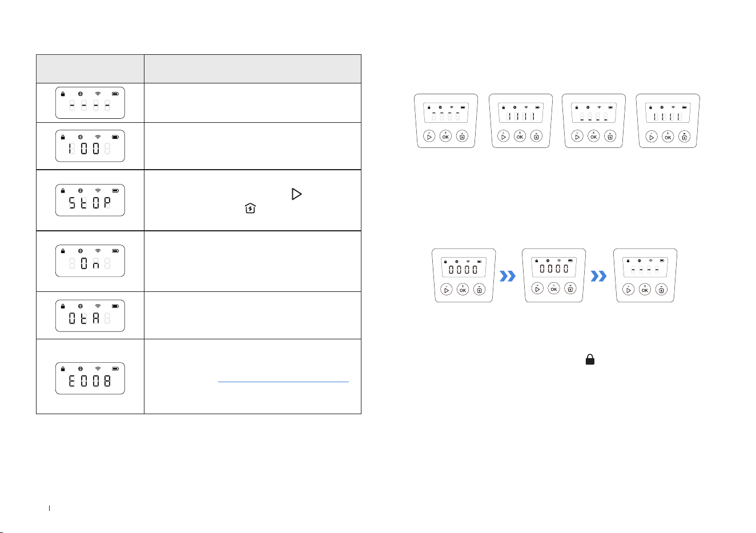Select the OtA display image in the table
756x533 pixels.
tap(90, 315)
